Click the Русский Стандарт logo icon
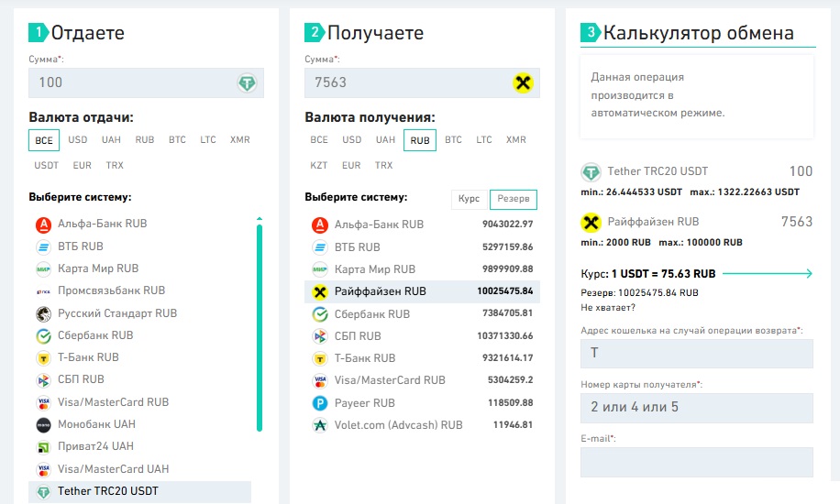Image resolution: width=840 pixels, height=504 pixels. point(43,314)
